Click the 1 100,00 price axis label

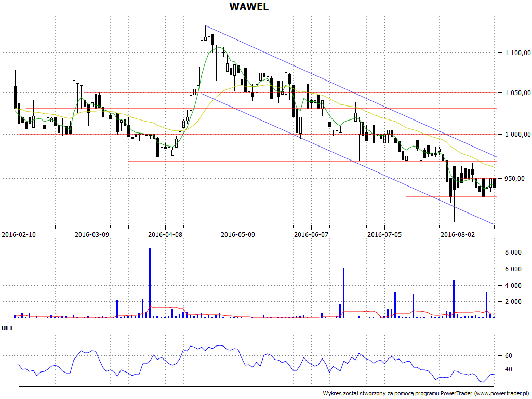click(x=518, y=52)
